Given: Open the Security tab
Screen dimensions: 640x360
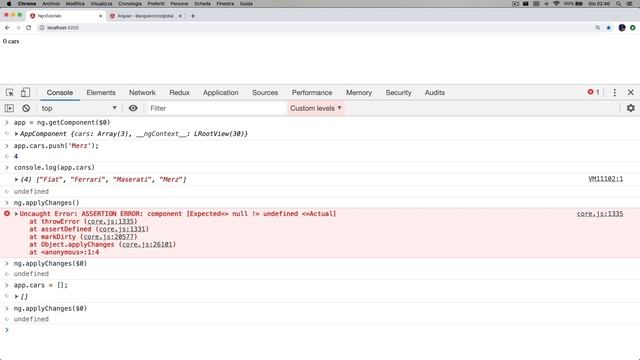Looking at the screenshot, I should 398,93.
